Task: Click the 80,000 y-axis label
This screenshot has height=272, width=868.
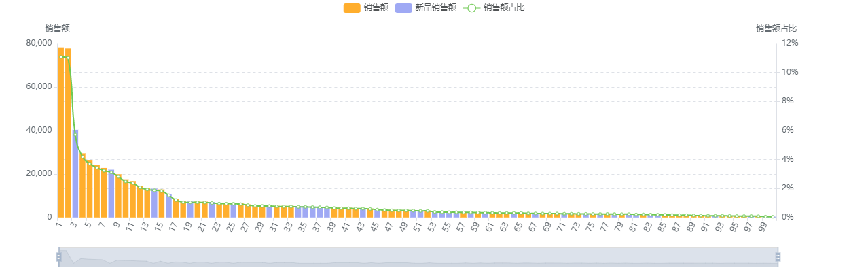Action: (39, 43)
